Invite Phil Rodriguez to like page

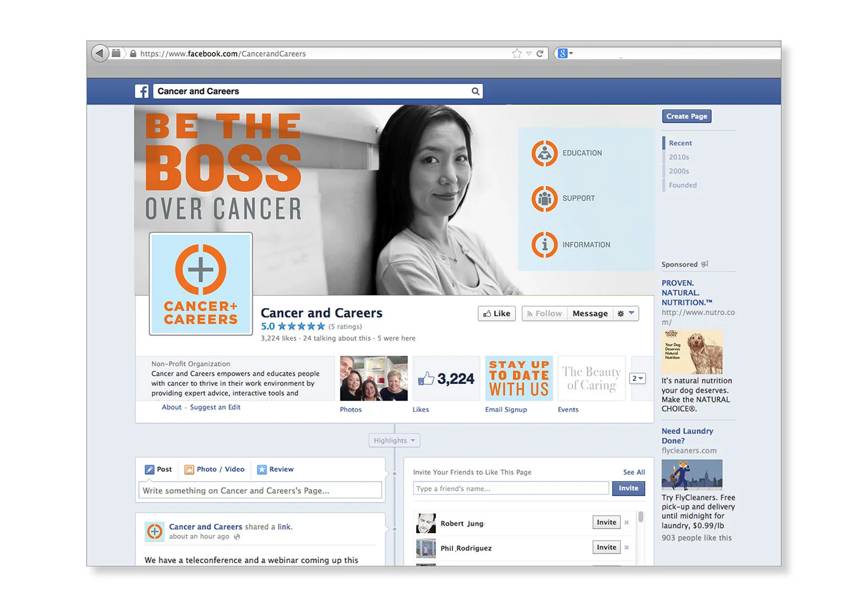coord(606,548)
